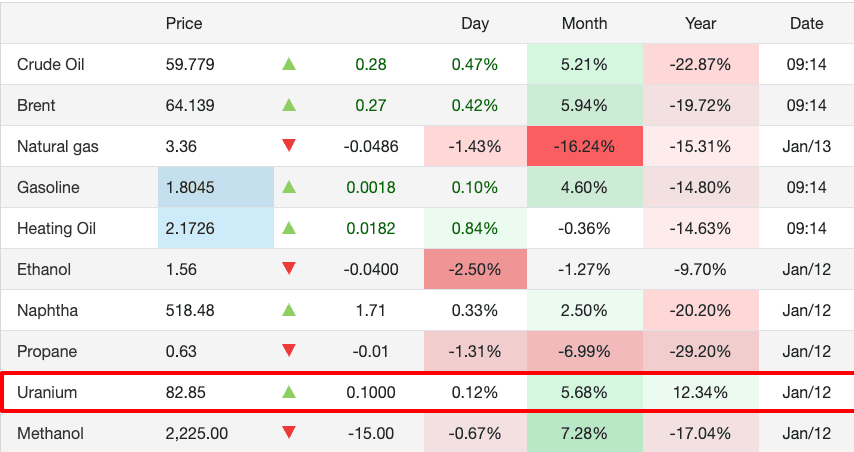Click Gasoline date 09:14
Image resolution: width=854 pixels, height=452 pixels.
[x=807, y=187]
